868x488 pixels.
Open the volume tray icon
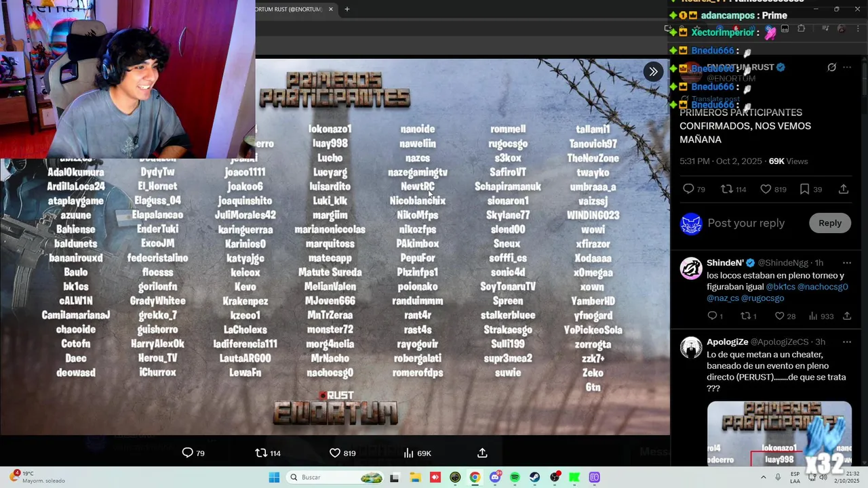[823, 477]
